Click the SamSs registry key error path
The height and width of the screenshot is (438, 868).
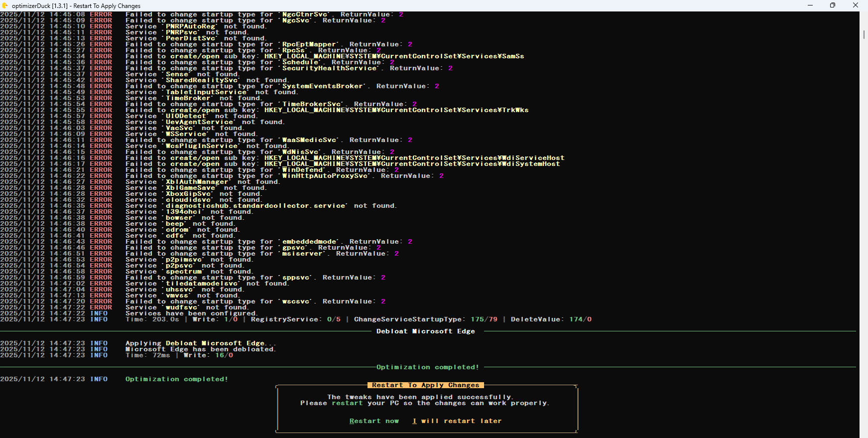point(394,56)
